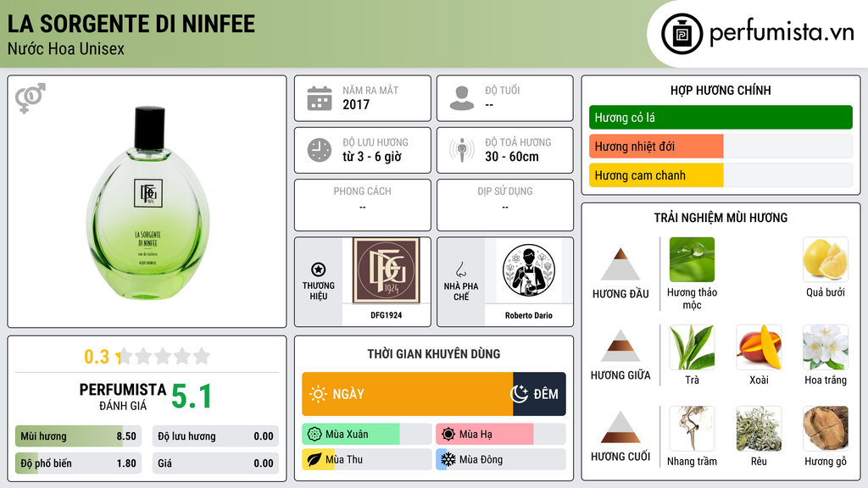Click the sillage icon beside Độ toả hương
This screenshot has height=488, width=868.
click(462, 150)
